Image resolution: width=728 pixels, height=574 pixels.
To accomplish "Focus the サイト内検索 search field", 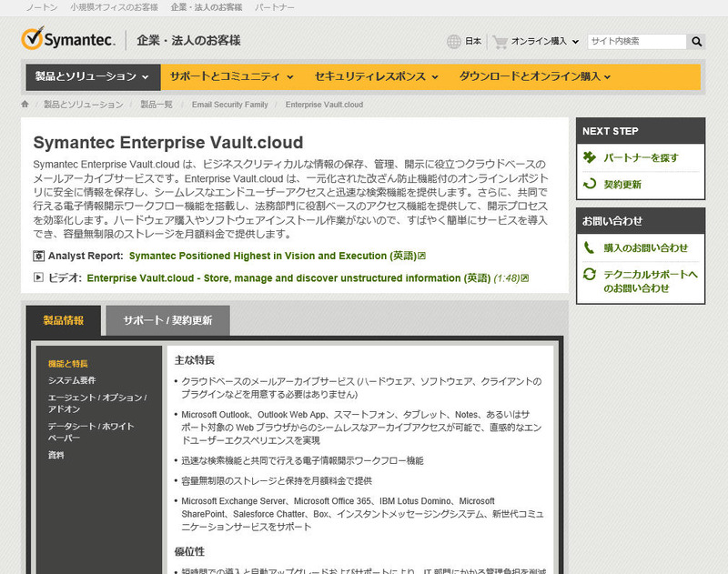I will (636, 42).
